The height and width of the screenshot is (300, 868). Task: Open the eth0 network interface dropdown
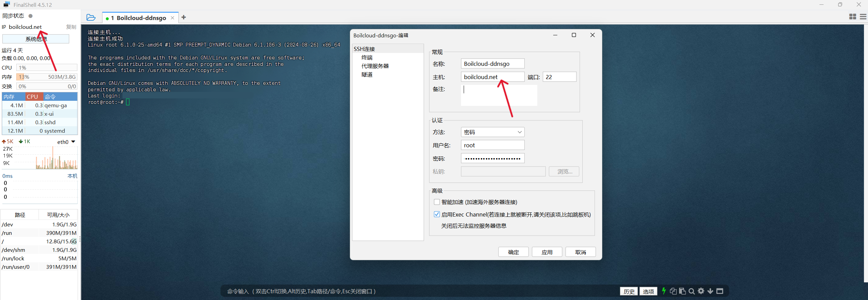coord(66,142)
